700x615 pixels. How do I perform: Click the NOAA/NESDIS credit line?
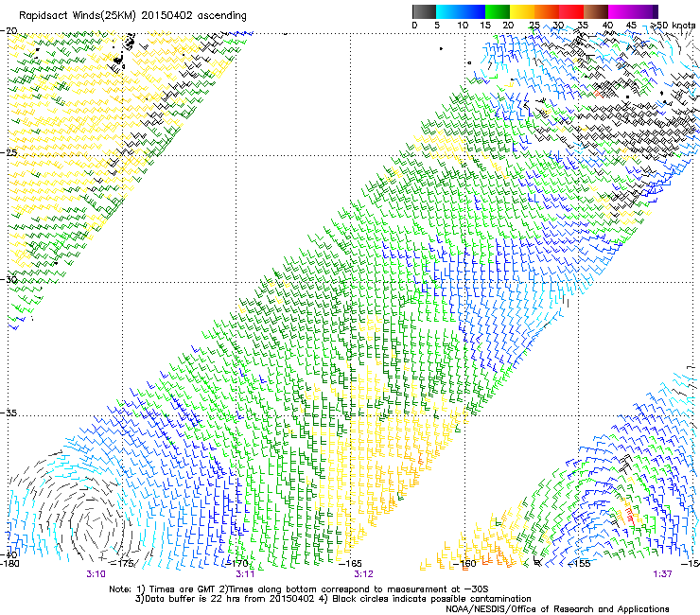point(557,609)
